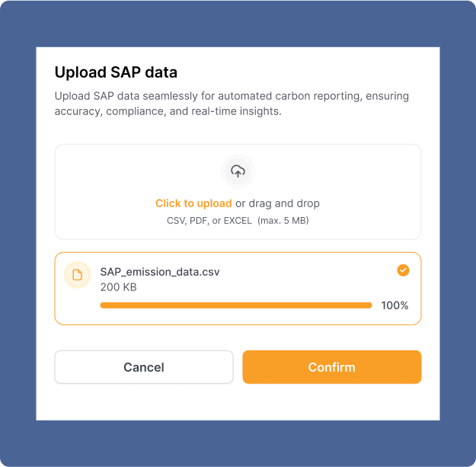Confirm the SAP data upload
Viewport: 476px width, 467px height.
[x=331, y=367]
